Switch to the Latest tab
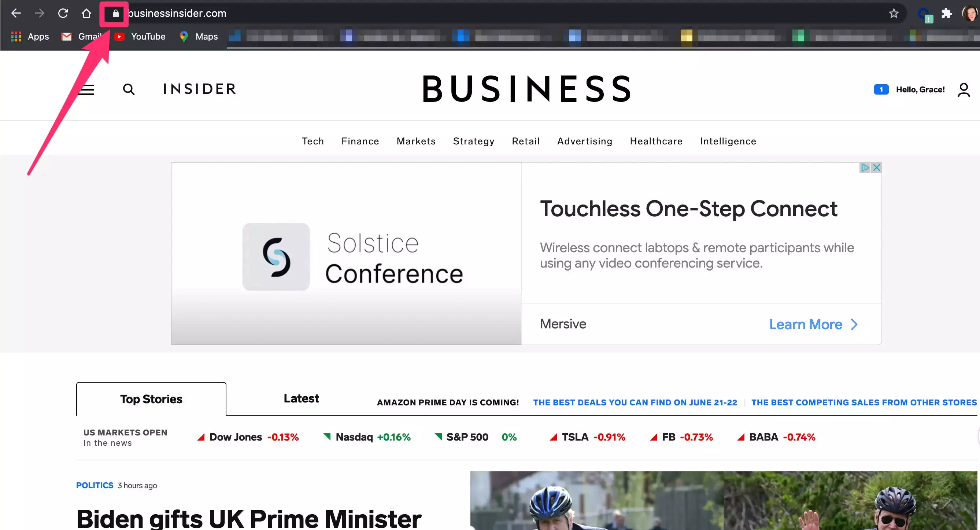The height and width of the screenshot is (530, 980). click(301, 398)
